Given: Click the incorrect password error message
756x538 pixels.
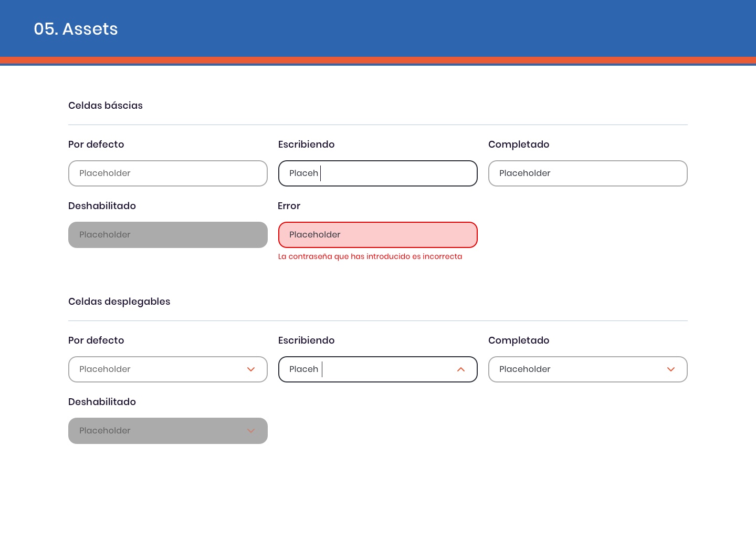Looking at the screenshot, I should click(x=370, y=256).
